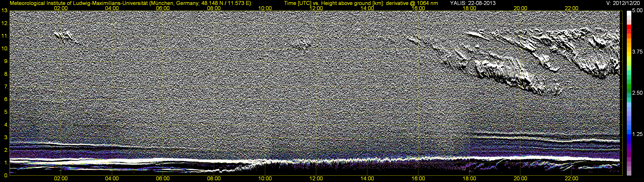Screen dimensions: 644x182
Task: Click the '7.' height axis label
Action: (x=6, y=87)
